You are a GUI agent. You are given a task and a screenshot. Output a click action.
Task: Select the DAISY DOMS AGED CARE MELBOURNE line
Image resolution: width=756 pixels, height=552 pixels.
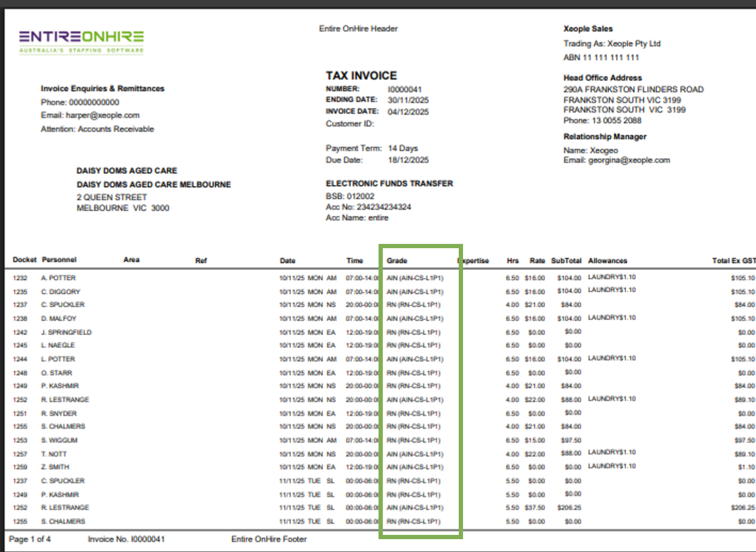pos(153,185)
